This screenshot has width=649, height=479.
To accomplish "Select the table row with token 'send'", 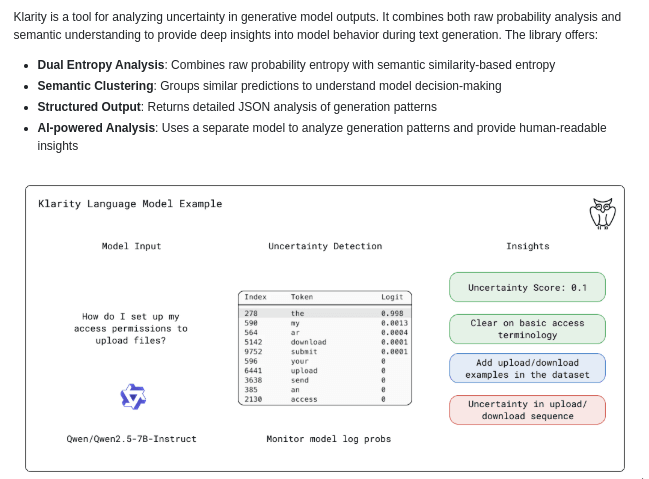I will (325, 380).
